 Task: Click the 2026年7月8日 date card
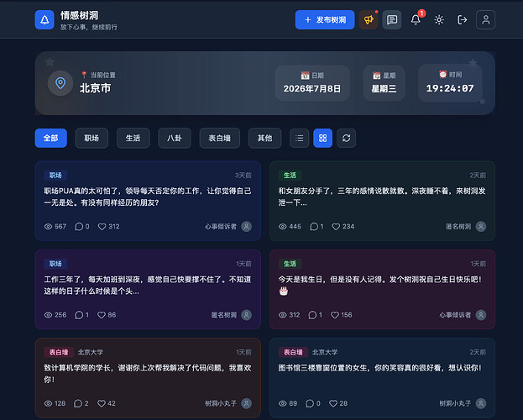click(312, 83)
